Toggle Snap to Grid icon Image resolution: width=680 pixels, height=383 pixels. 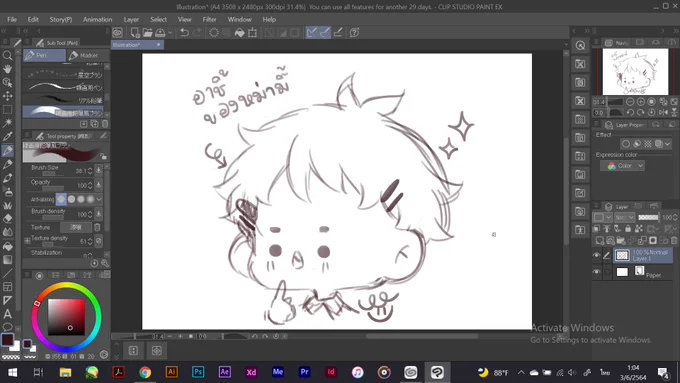tap(338, 33)
